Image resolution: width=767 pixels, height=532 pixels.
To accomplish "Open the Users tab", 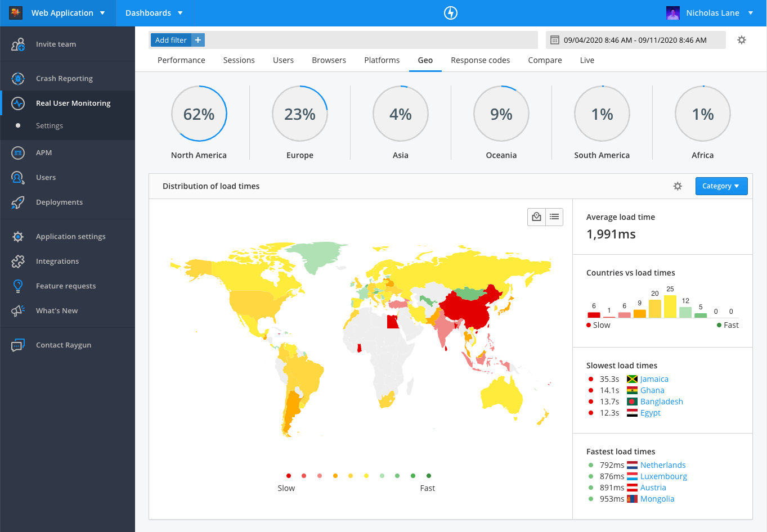I will (x=283, y=60).
